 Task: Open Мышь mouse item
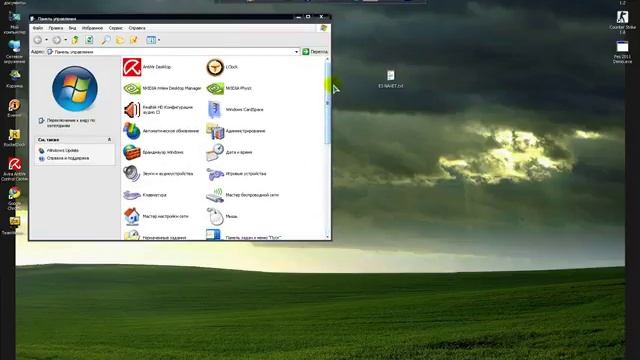222,216
